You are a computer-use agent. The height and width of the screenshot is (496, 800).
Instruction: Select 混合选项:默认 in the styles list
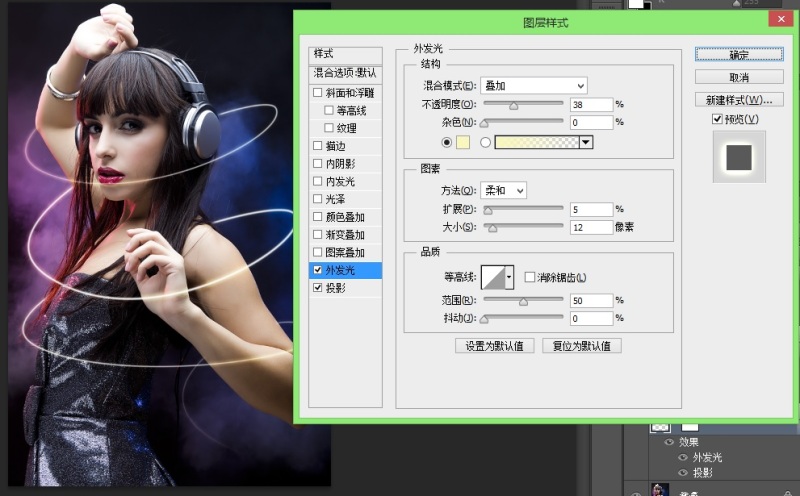(x=345, y=73)
